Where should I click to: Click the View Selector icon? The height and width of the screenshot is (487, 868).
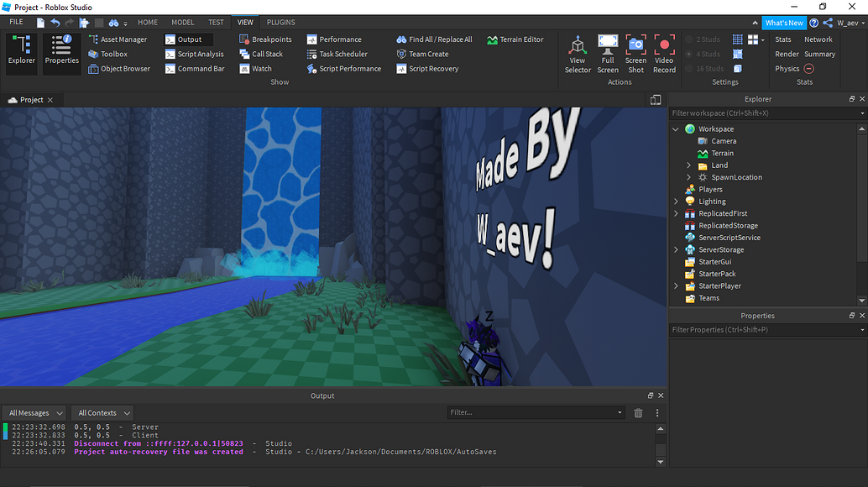pyautogui.click(x=578, y=53)
